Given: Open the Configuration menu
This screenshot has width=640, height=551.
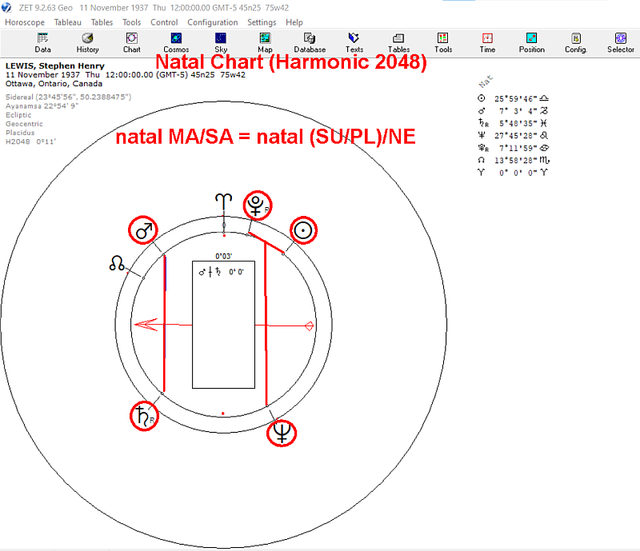Looking at the screenshot, I should (x=213, y=22).
